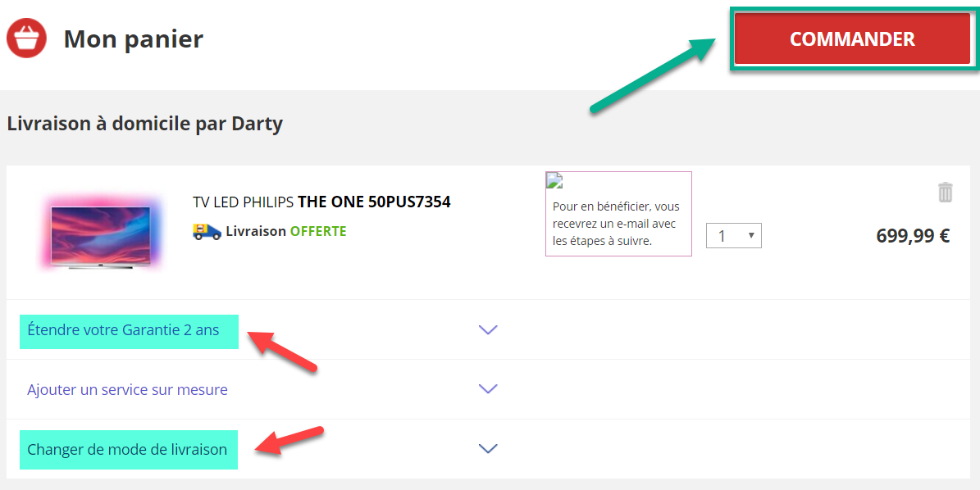Image resolution: width=980 pixels, height=490 pixels.
Task: Open the quantity dropdown showing 1
Action: [734, 236]
